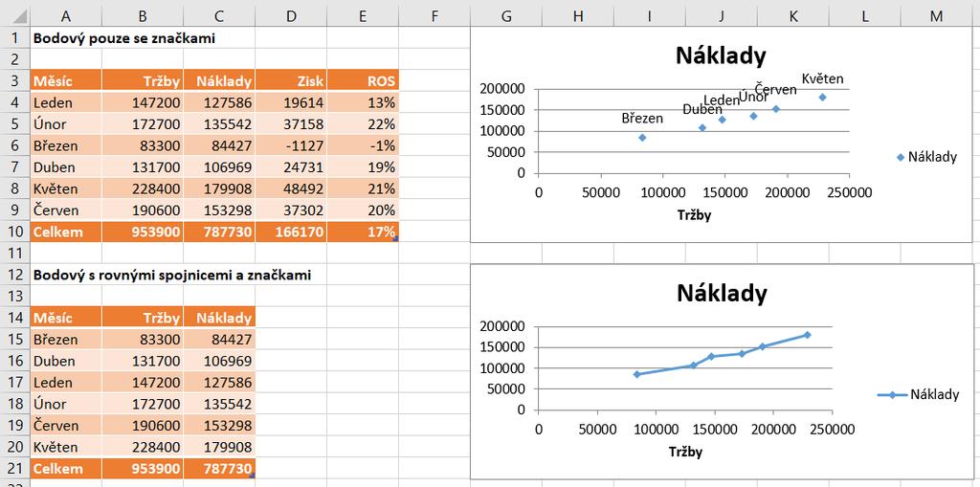Click the Zisk header cell
The height and width of the screenshot is (487, 980).
tap(291, 80)
